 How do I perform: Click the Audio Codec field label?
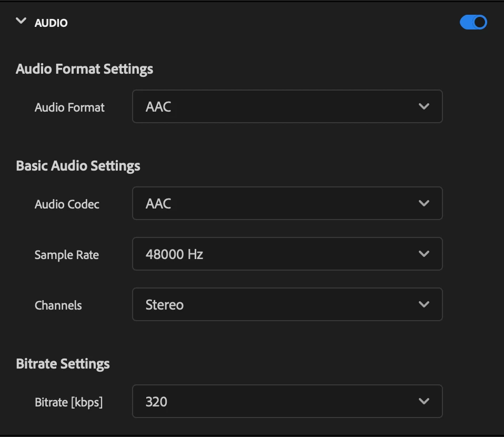tap(67, 204)
